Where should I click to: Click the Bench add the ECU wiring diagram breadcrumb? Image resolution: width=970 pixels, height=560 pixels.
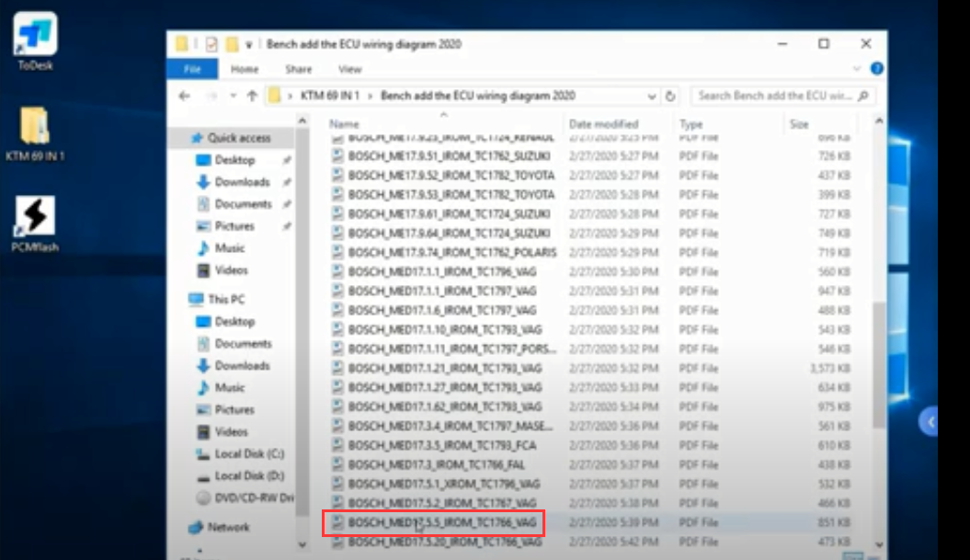(x=477, y=96)
